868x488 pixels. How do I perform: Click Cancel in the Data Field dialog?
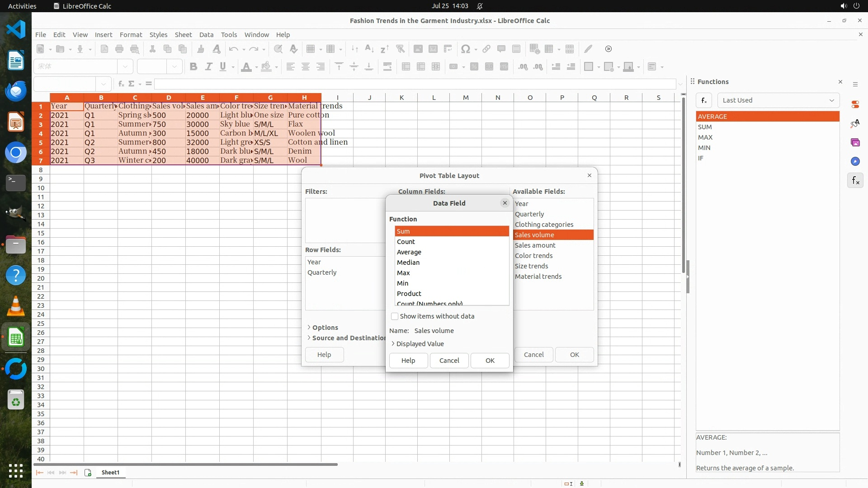click(449, 361)
